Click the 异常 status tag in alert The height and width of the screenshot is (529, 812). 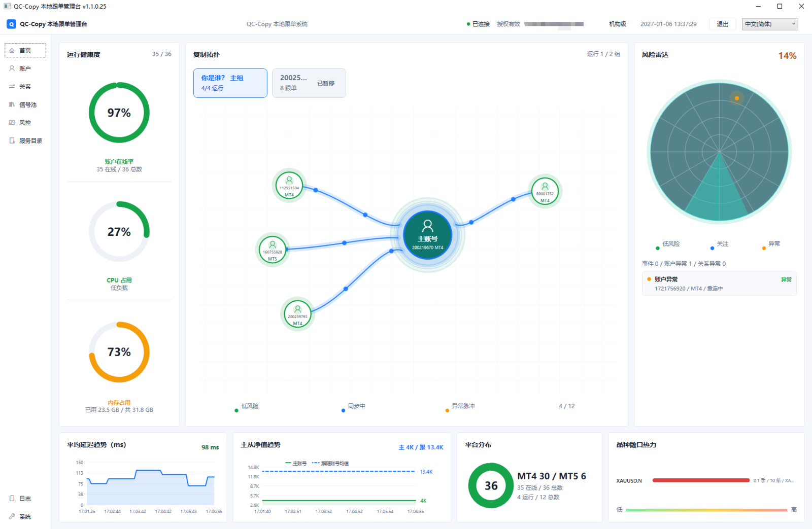(x=786, y=279)
